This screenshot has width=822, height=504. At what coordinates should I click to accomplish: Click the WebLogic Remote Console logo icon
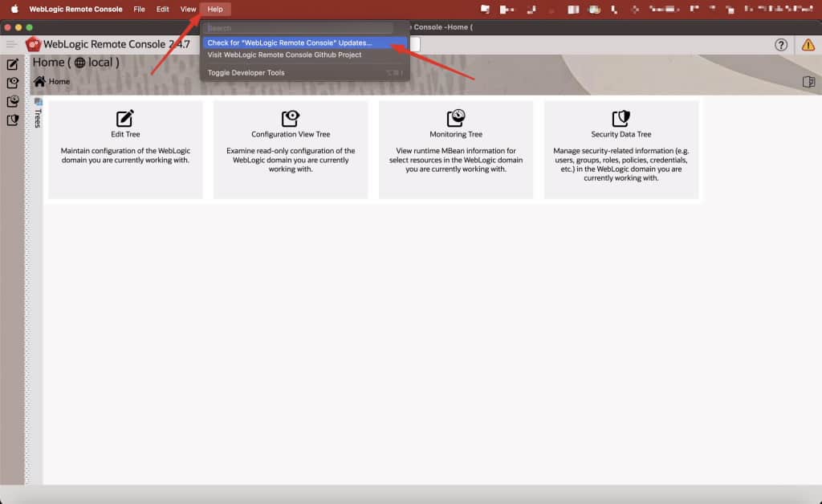click(32, 44)
